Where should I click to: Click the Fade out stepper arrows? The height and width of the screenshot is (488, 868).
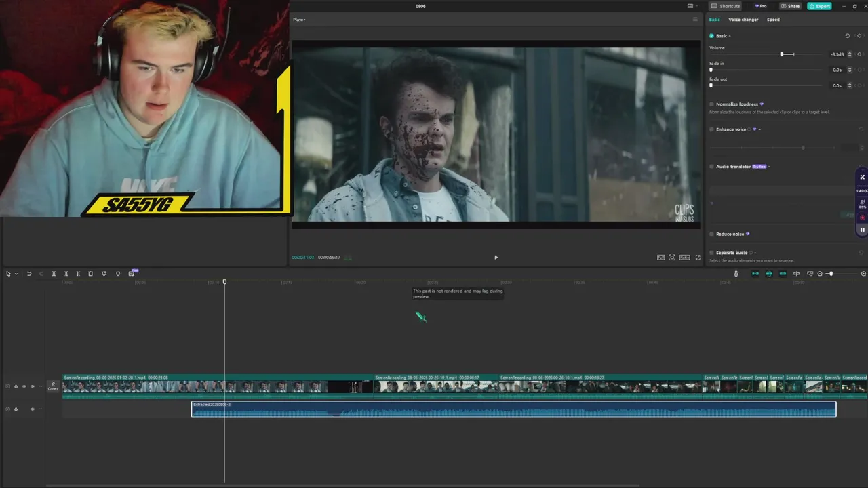click(x=850, y=85)
